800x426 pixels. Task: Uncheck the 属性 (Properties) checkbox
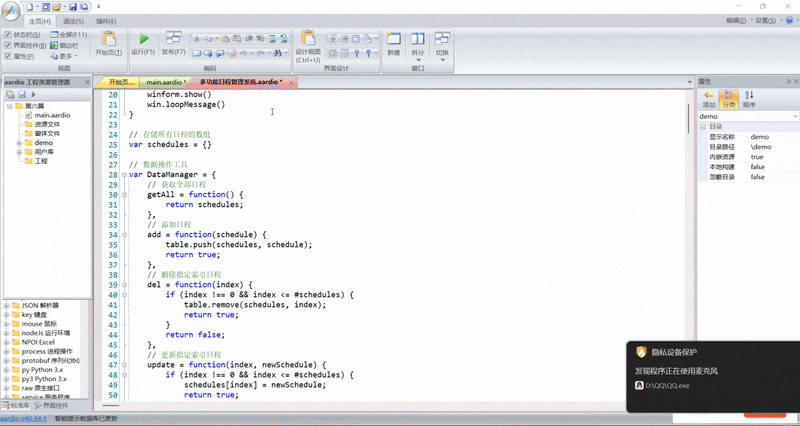click(8, 56)
